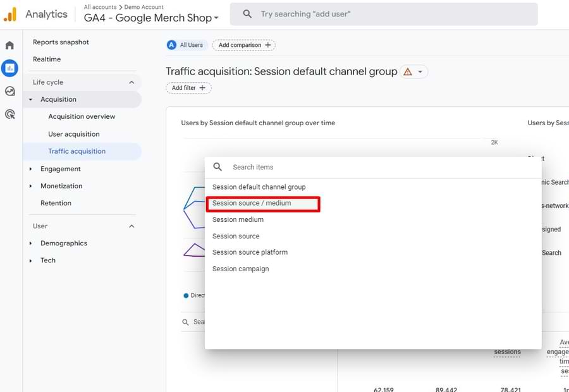Click the Add comparison button
Image resolution: width=569 pixels, height=392 pixels.
(x=244, y=45)
